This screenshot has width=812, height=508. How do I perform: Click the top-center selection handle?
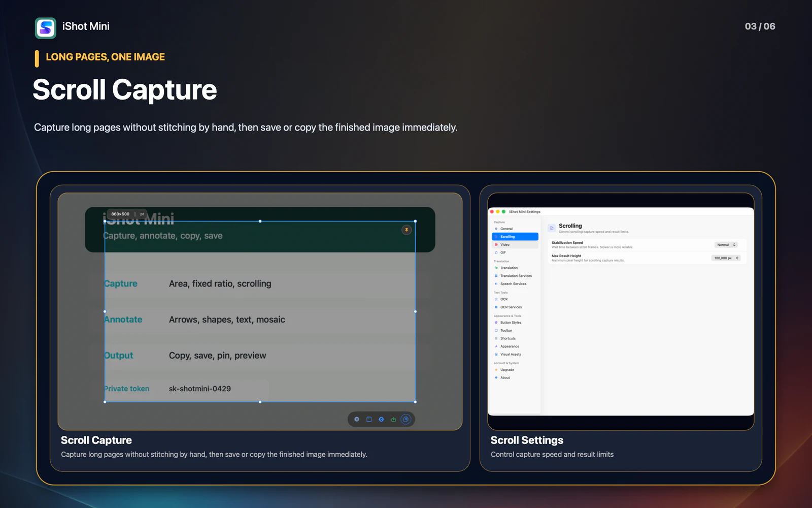pos(260,221)
